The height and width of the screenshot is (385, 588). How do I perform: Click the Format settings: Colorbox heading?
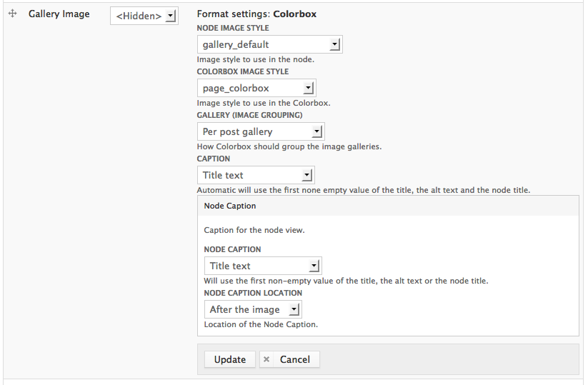pos(256,14)
